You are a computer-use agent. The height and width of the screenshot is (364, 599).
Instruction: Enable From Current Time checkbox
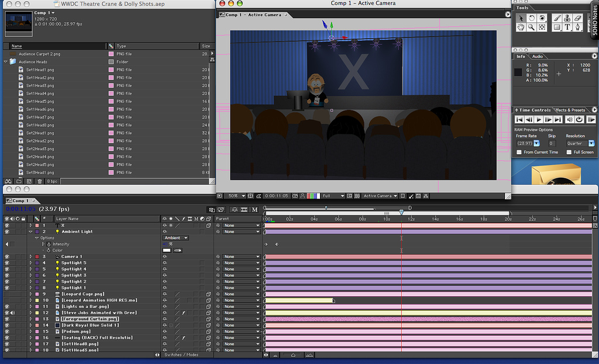point(519,152)
